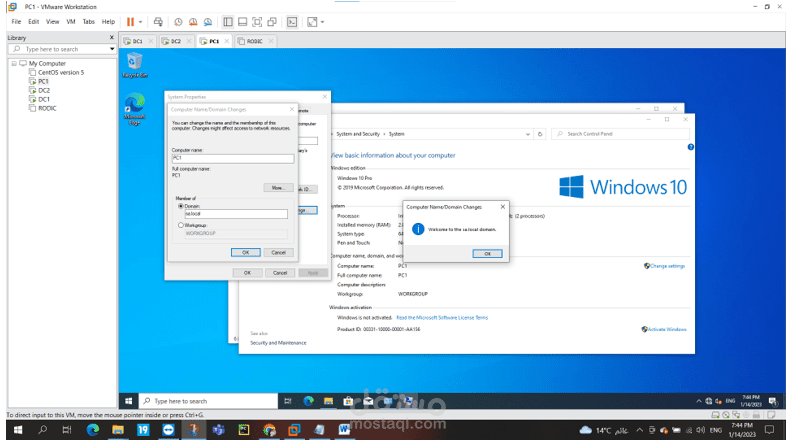Click Cancel in System Properties window

(280, 273)
